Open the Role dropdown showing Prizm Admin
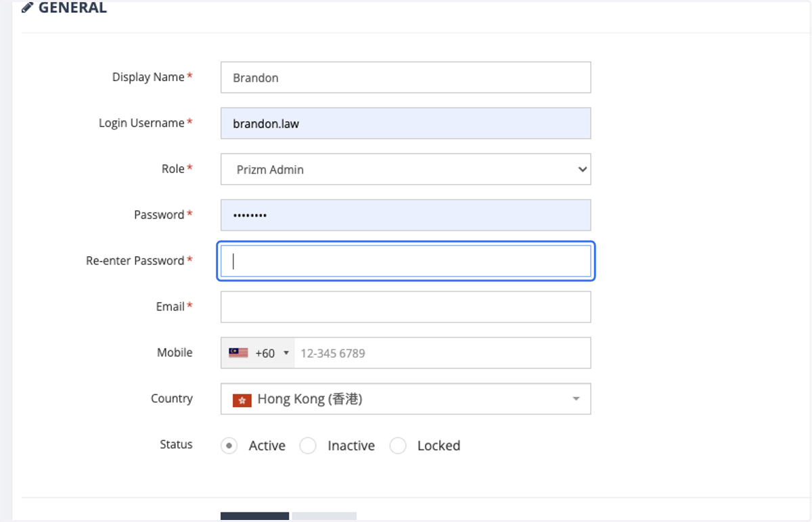Screen dimensions: 812x522 (x=406, y=169)
